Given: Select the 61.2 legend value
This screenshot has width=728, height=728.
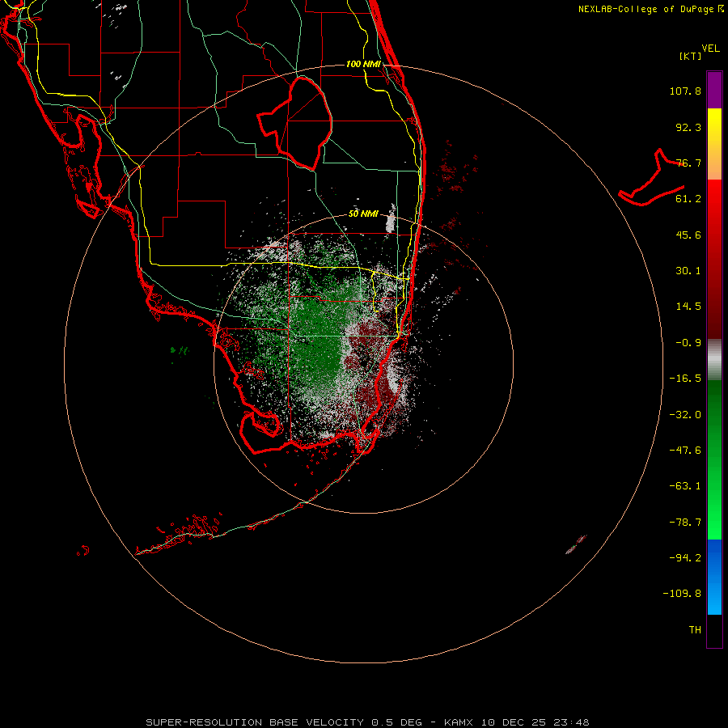Looking at the screenshot, I should (688, 199).
